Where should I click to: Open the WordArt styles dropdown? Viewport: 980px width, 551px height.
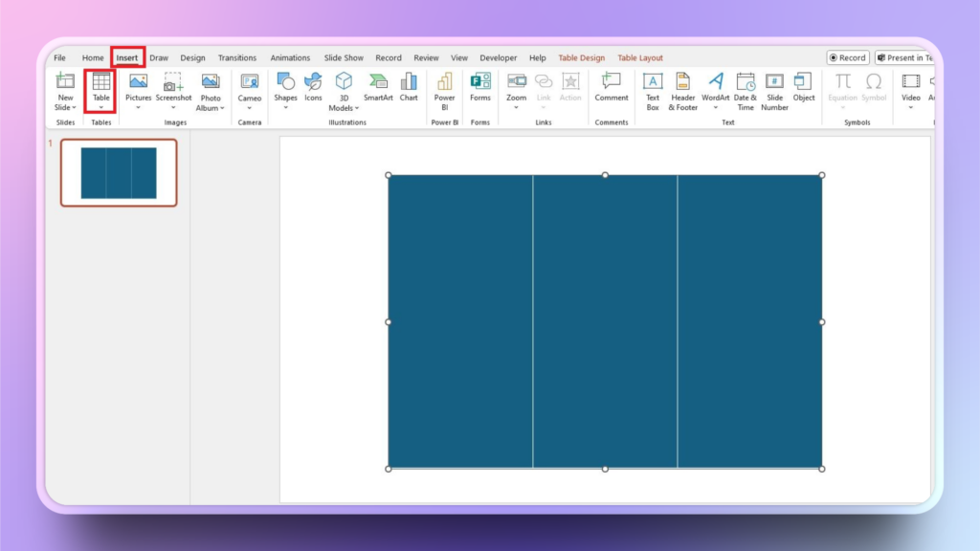click(716, 107)
